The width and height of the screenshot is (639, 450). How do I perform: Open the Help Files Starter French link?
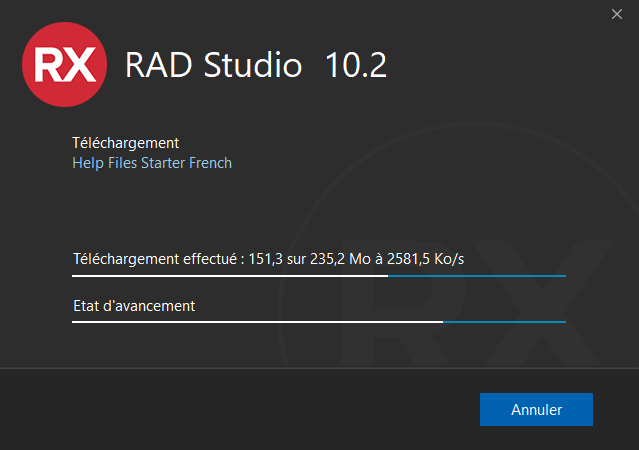(x=152, y=162)
